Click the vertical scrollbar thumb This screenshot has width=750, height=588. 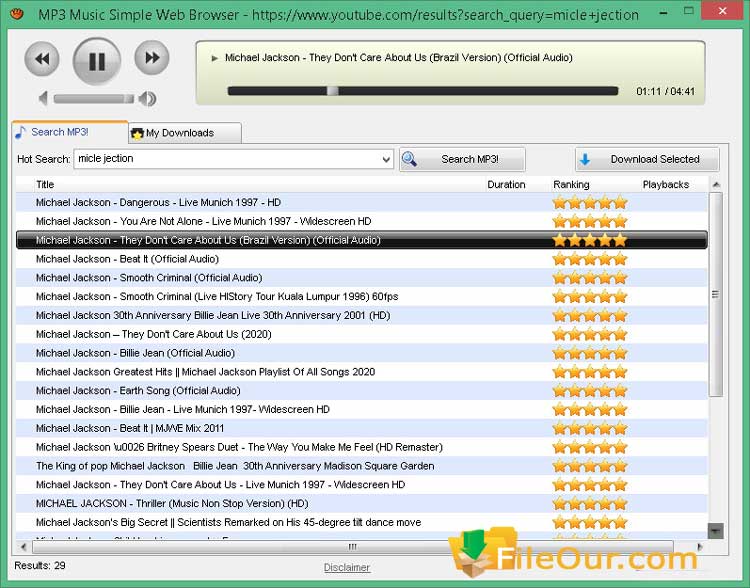[716, 294]
